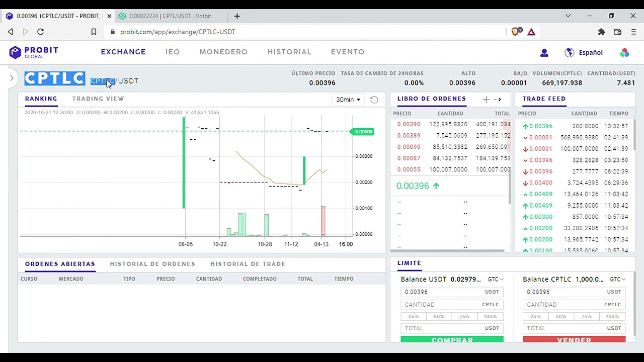Reset the chart with refresh icon
Image resolution: width=644 pixels, height=362 pixels.
(374, 100)
